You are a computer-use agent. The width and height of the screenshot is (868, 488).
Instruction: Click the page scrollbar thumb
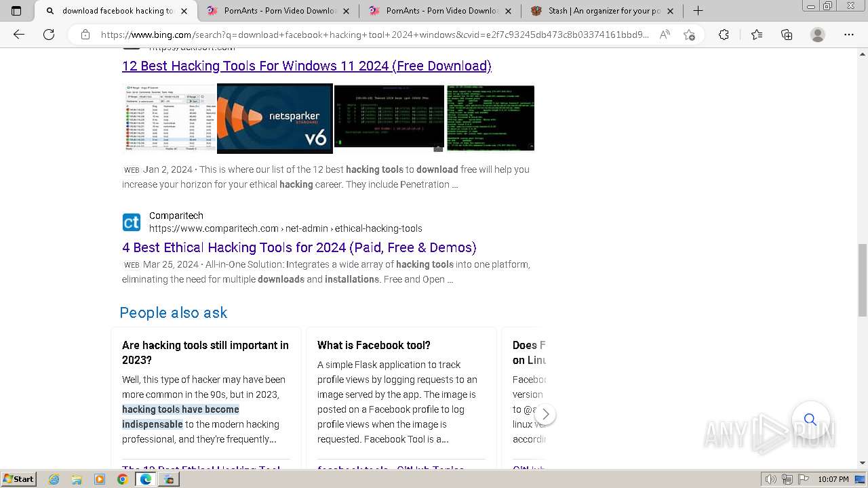pyautogui.click(x=862, y=279)
